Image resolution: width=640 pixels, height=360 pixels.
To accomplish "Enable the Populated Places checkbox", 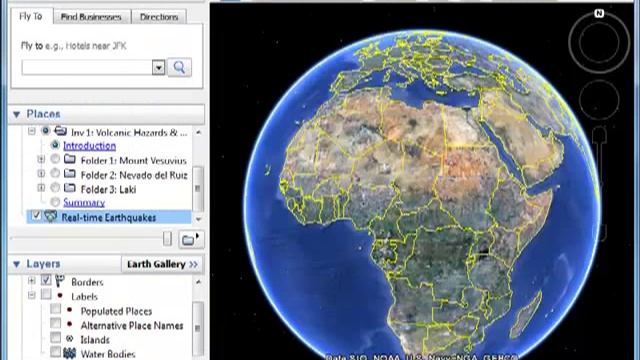I will (x=56, y=309).
